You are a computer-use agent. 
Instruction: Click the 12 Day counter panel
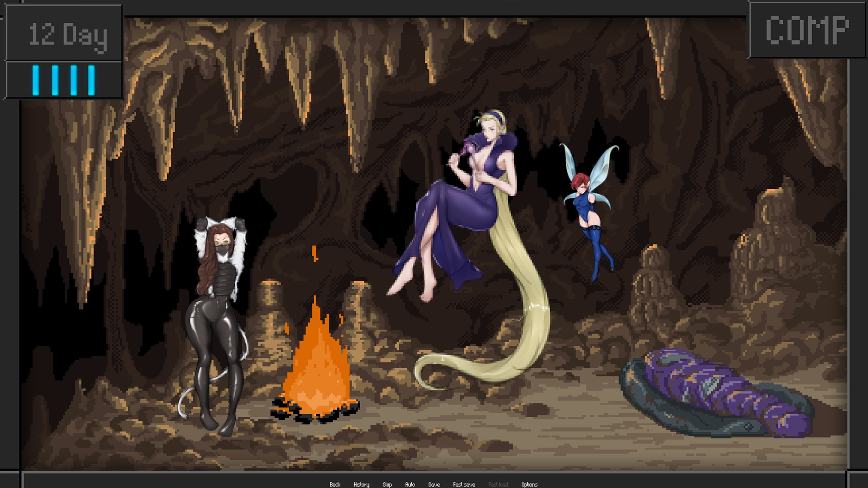pos(64,34)
